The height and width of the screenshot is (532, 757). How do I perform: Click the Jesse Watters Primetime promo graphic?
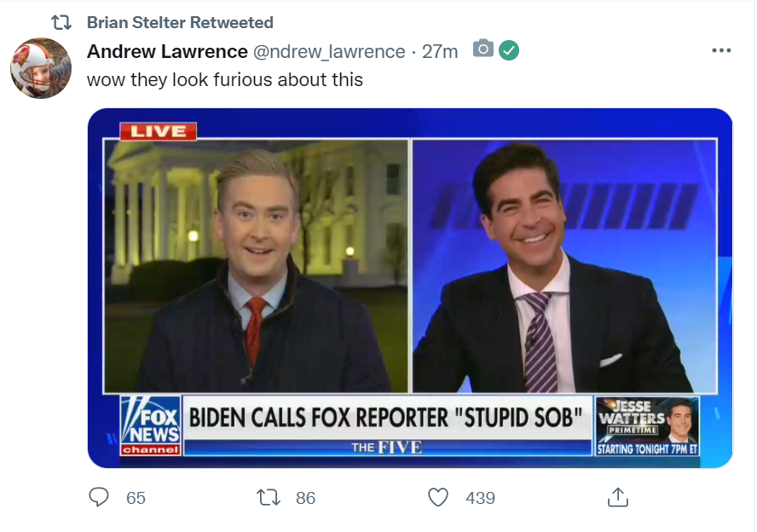point(647,426)
